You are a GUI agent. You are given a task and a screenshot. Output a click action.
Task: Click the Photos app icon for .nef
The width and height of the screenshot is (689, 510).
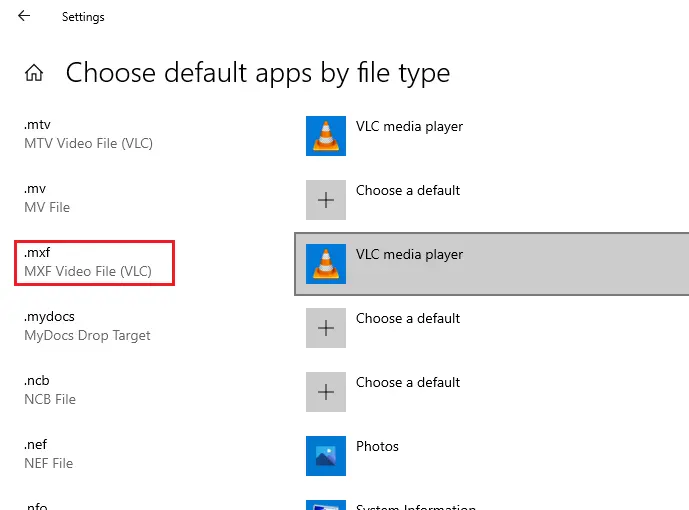pyautogui.click(x=325, y=456)
